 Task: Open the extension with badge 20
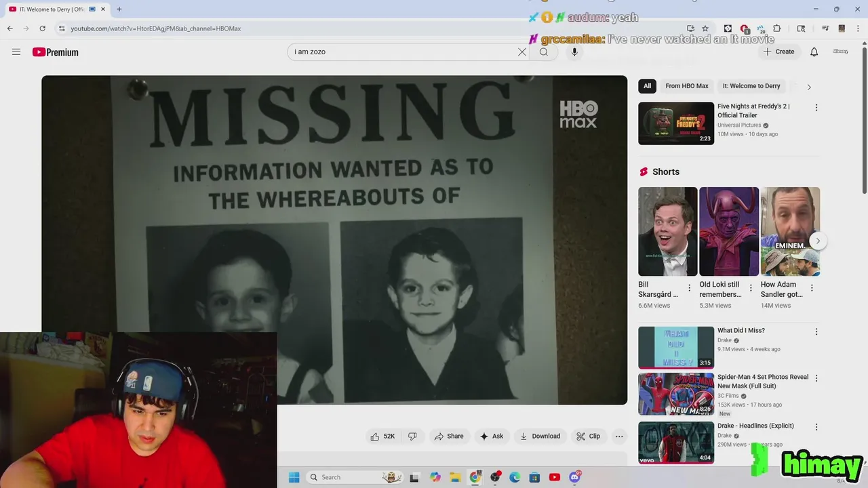click(x=761, y=28)
